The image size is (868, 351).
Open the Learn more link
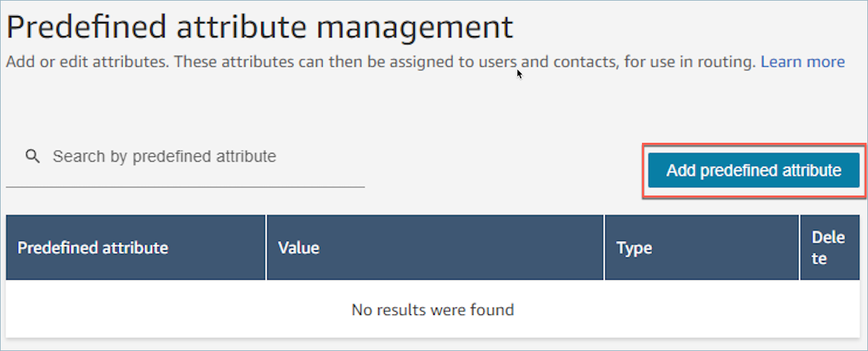803,62
